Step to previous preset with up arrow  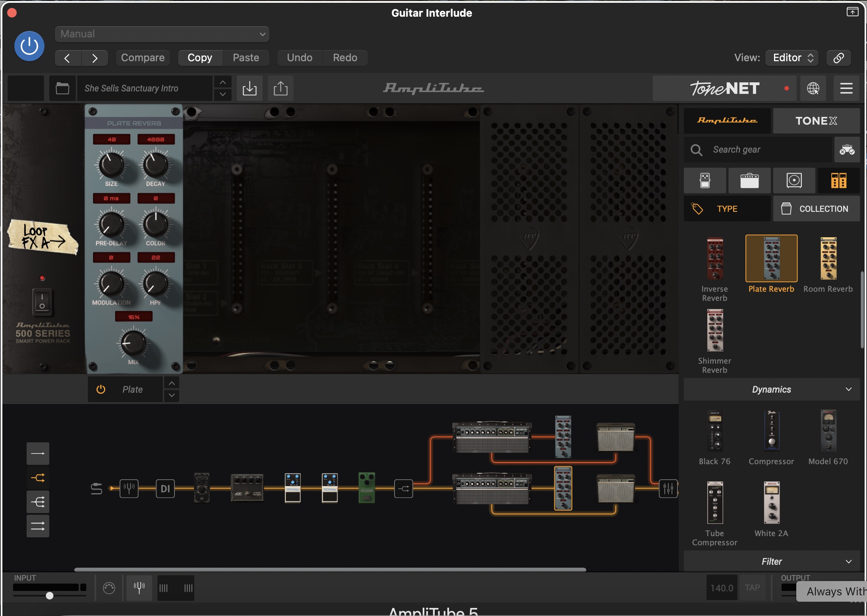click(223, 82)
